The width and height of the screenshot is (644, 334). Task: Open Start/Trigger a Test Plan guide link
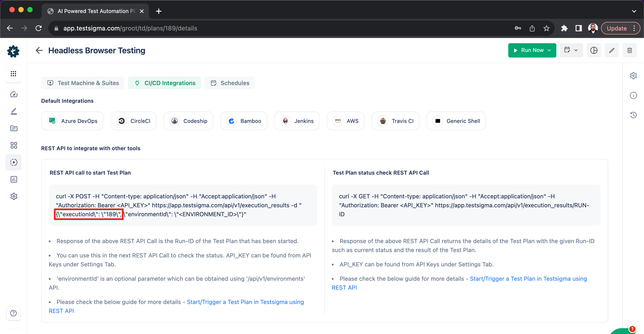(245, 302)
